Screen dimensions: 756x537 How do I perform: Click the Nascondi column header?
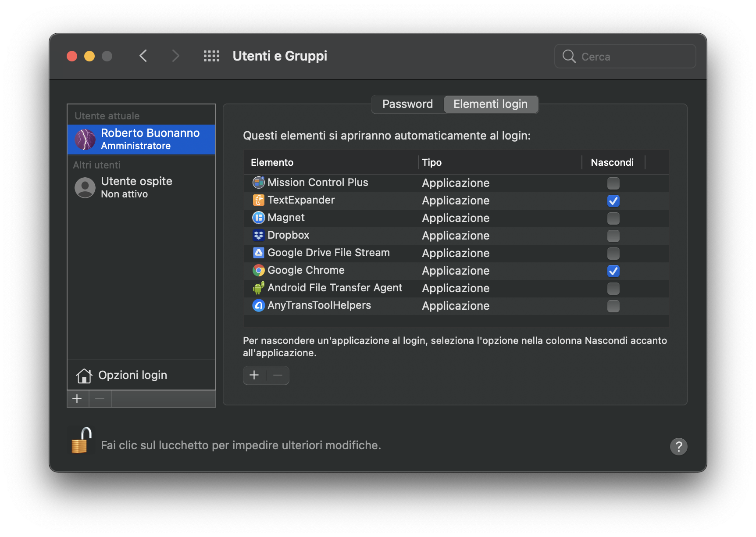tap(613, 162)
